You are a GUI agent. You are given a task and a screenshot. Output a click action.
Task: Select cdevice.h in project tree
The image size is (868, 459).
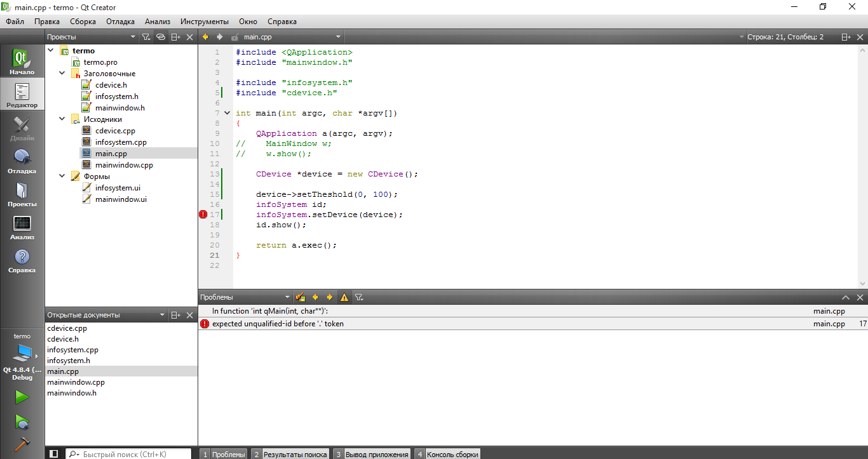(x=111, y=85)
